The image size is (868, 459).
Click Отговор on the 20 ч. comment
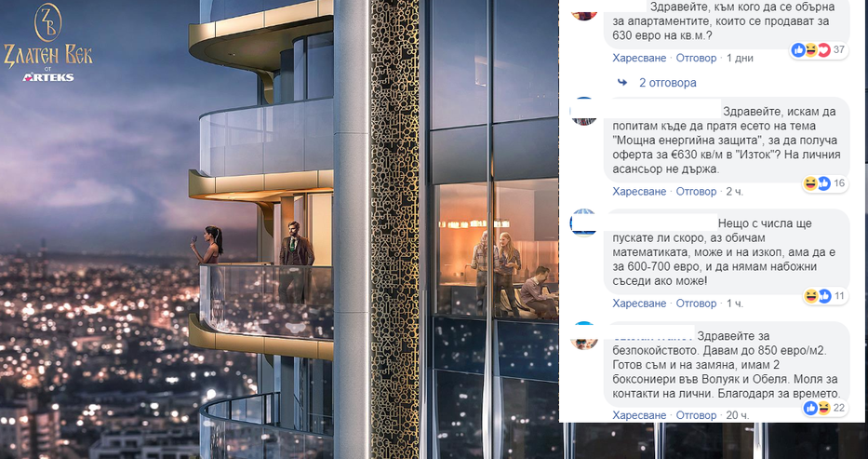tap(696, 415)
